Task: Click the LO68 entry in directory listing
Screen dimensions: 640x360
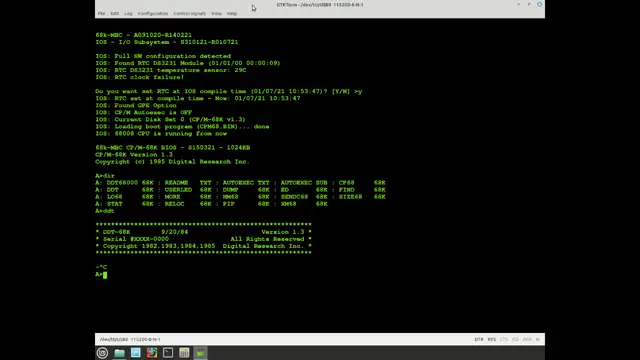Action: pyautogui.click(x=130, y=197)
